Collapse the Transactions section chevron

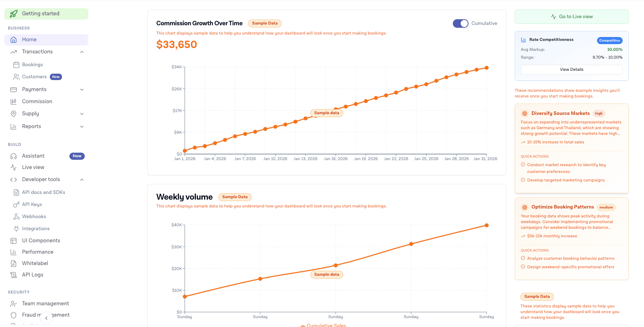tap(82, 52)
